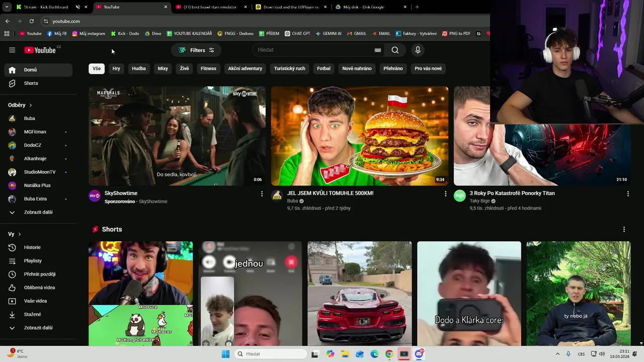Image resolution: width=644 pixels, height=362 pixels.
Task: Open Windows Start menu
Action: tap(225, 354)
